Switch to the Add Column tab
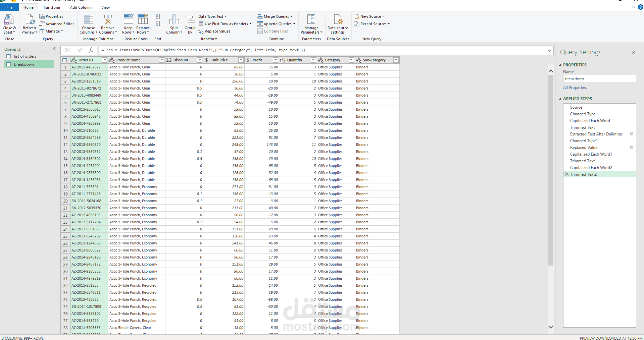 (x=81, y=7)
